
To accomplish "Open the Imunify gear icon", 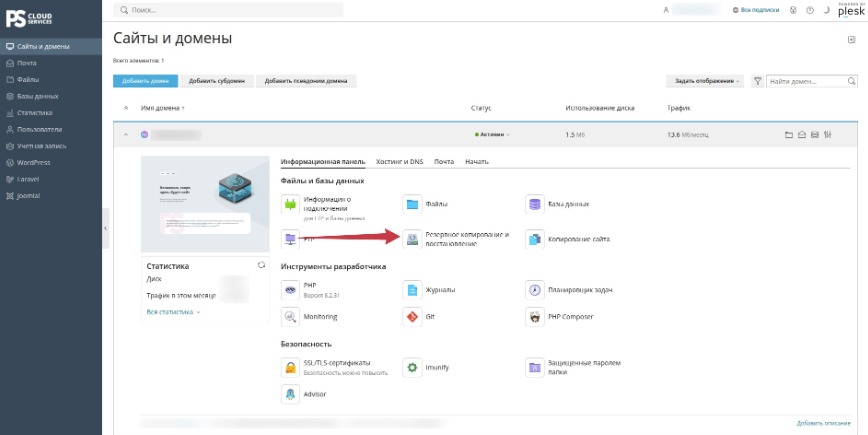I will click(x=412, y=367).
